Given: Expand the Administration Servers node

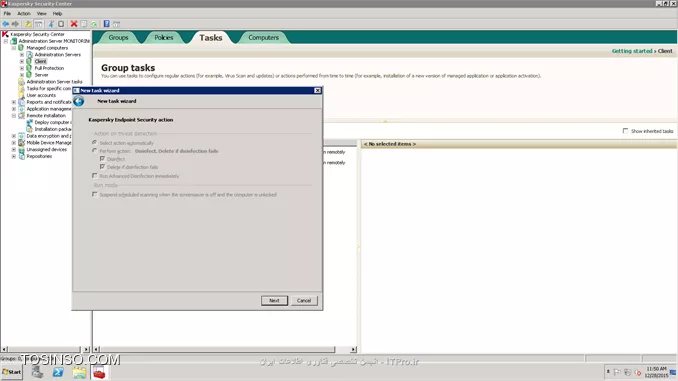Looking at the screenshot, I should (x=22, y=54).
